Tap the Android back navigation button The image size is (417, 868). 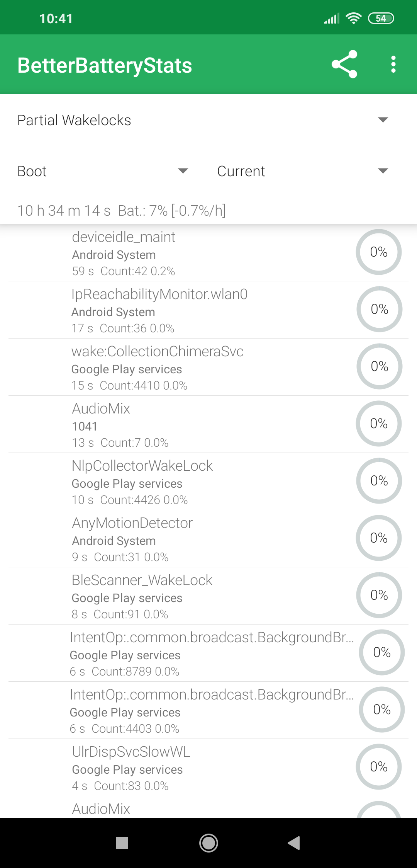point(294,842)
